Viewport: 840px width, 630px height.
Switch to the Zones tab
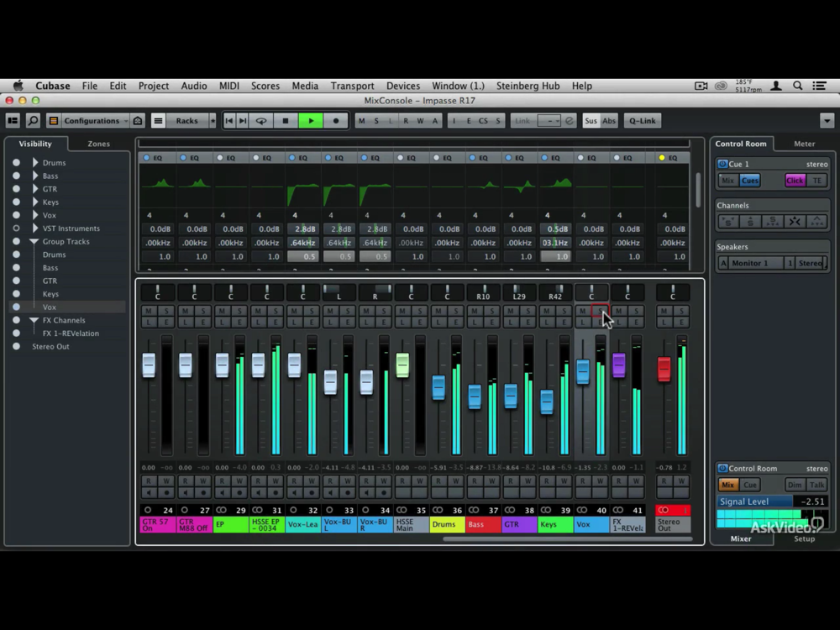(98, 144)
